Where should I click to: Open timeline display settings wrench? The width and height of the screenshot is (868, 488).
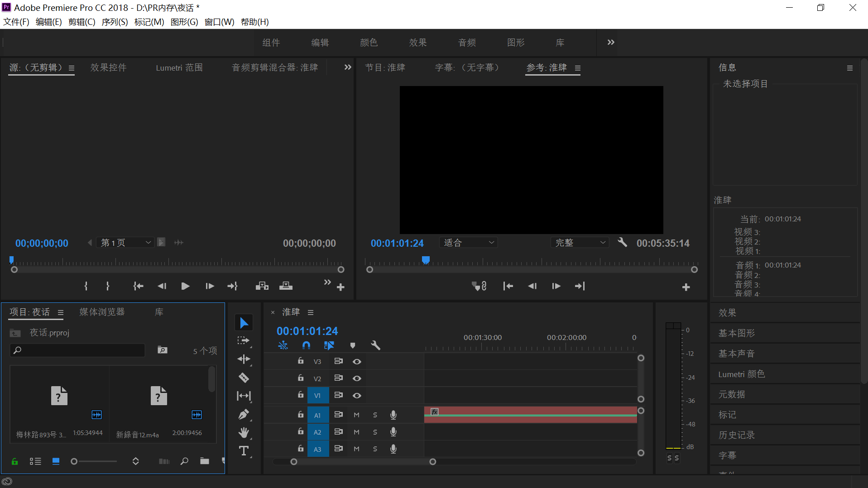[x=375, y=345]
